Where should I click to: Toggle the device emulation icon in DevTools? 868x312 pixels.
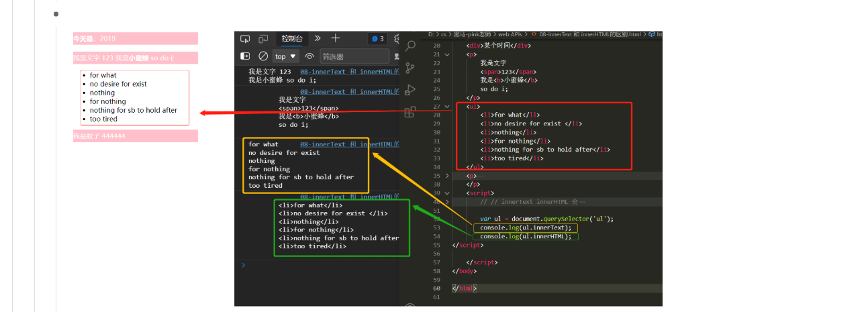[263, 39]
